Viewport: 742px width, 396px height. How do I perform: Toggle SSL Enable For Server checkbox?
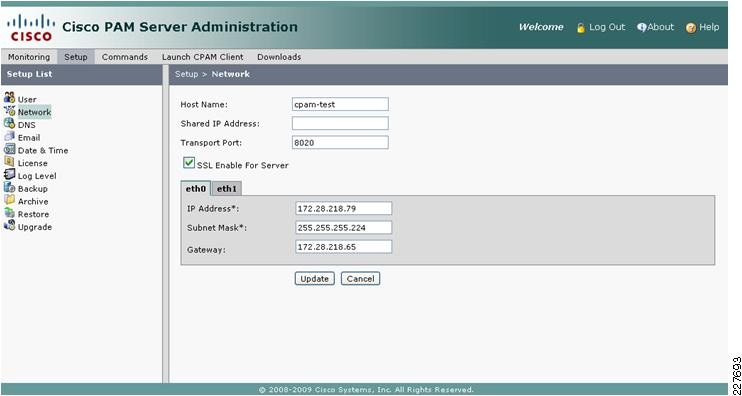coord(189,163)
